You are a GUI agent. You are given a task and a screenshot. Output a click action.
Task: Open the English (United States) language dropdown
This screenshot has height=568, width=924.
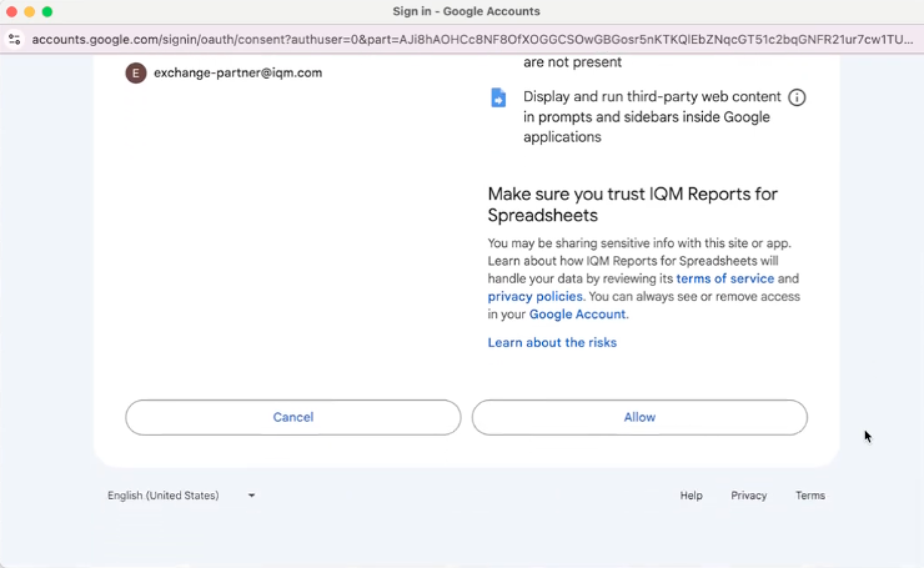coord(181,496)
